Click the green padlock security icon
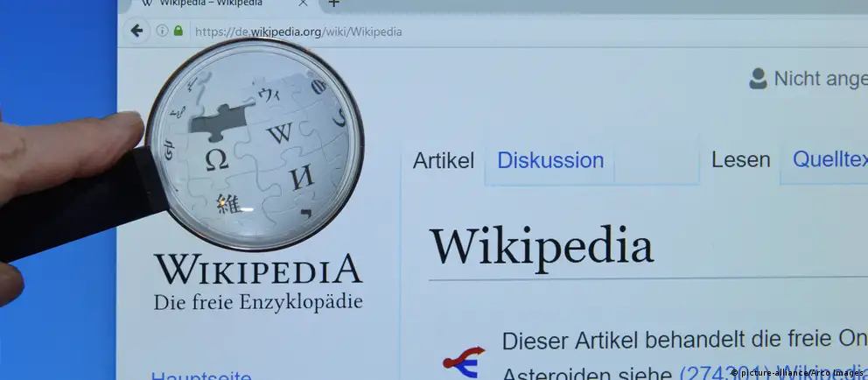The height and width of the screenshot is (380, 868). 178,32
